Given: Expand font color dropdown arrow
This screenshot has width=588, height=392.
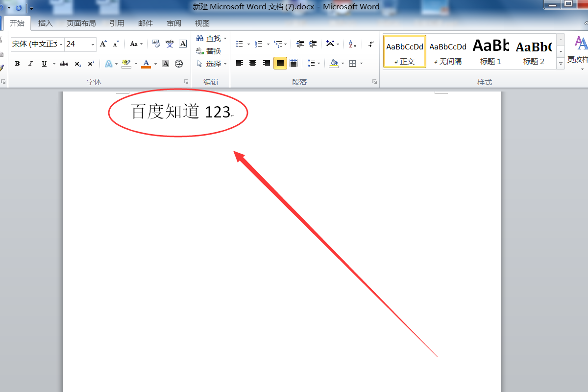Looking at the screenshot, I should (155, 64).
